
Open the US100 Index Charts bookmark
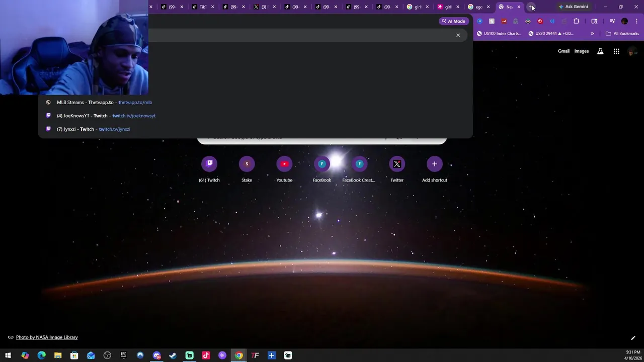coord(499,33)
